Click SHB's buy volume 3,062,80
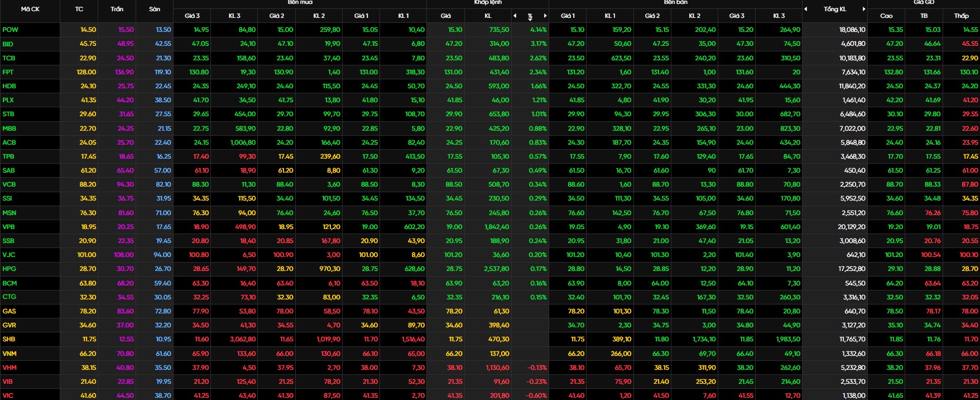The image size is (980, 400). click(x=243, y=339)
